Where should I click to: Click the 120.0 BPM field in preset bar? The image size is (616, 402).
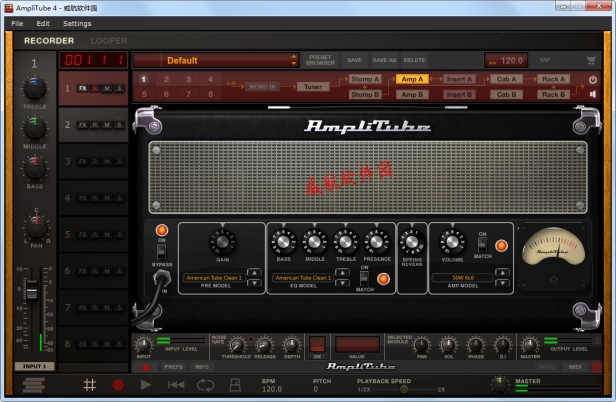pos(506,61)
